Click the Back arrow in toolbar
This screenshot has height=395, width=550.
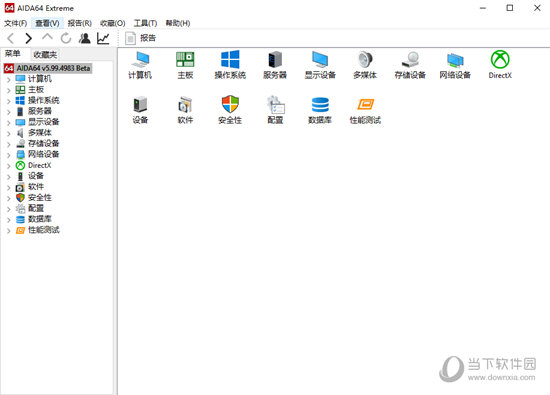[x=11, y=38]
